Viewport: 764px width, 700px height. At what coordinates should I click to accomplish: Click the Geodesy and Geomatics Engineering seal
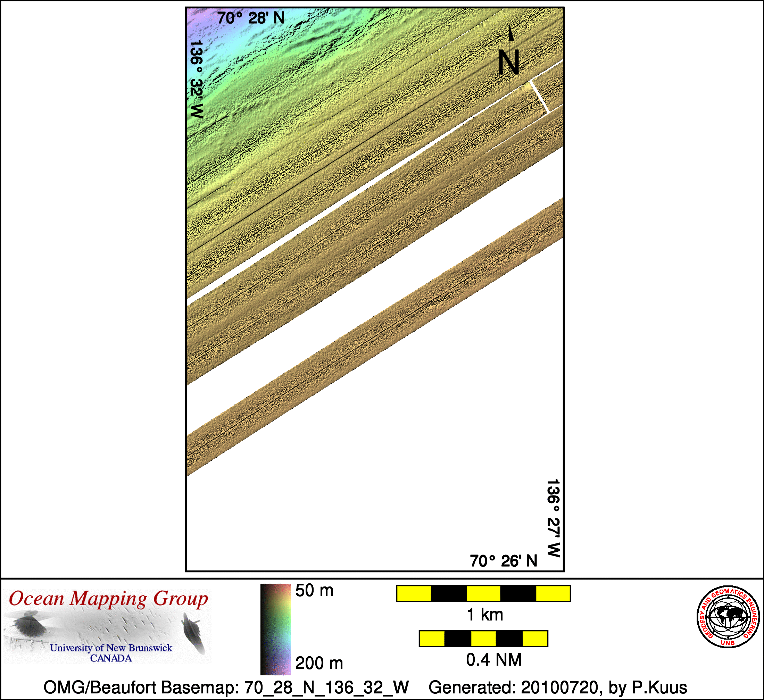click(x=728, y=617)
